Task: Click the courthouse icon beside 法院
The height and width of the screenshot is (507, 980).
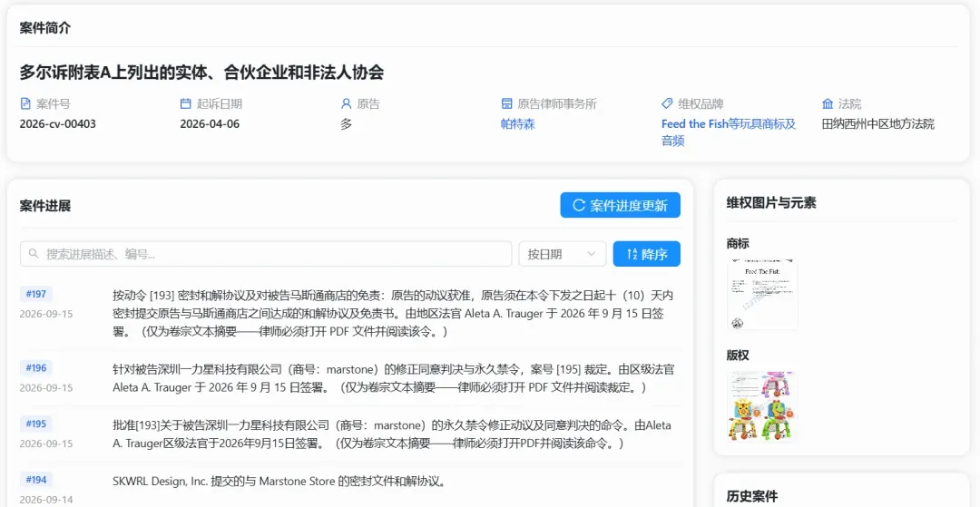Action: (x=828, y=103)
